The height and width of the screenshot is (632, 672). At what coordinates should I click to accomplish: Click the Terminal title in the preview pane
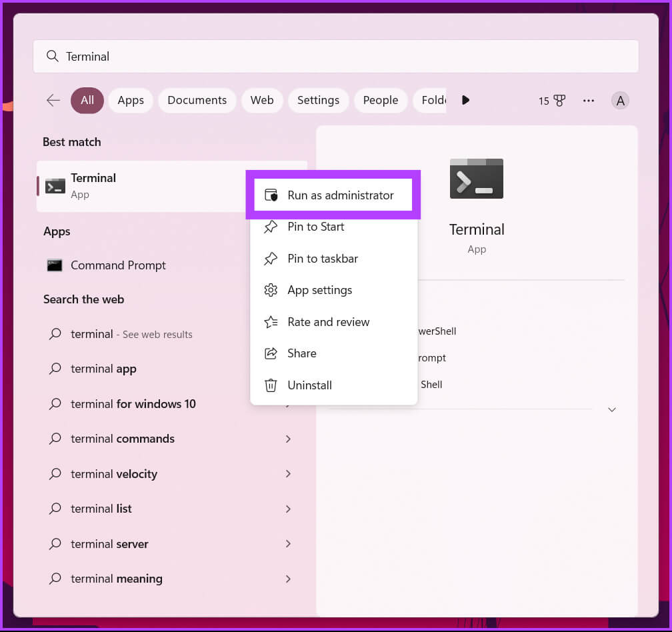477,229
